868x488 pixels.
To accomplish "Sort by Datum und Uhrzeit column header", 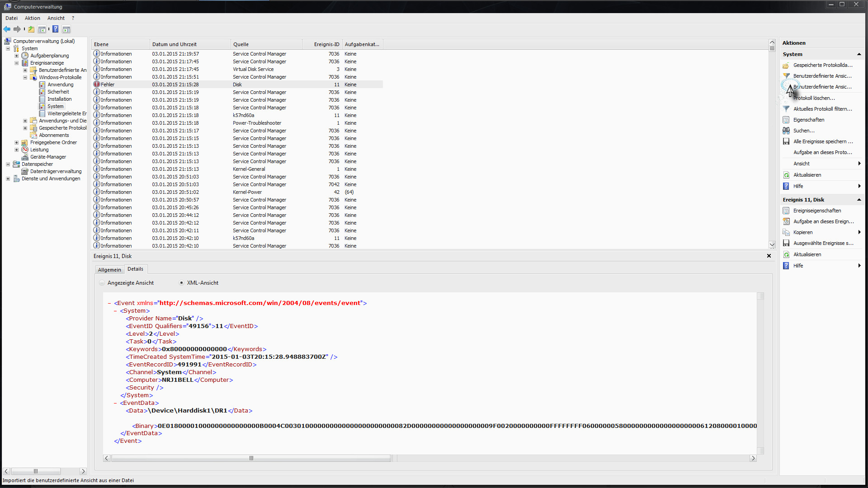I will (175, 44).
